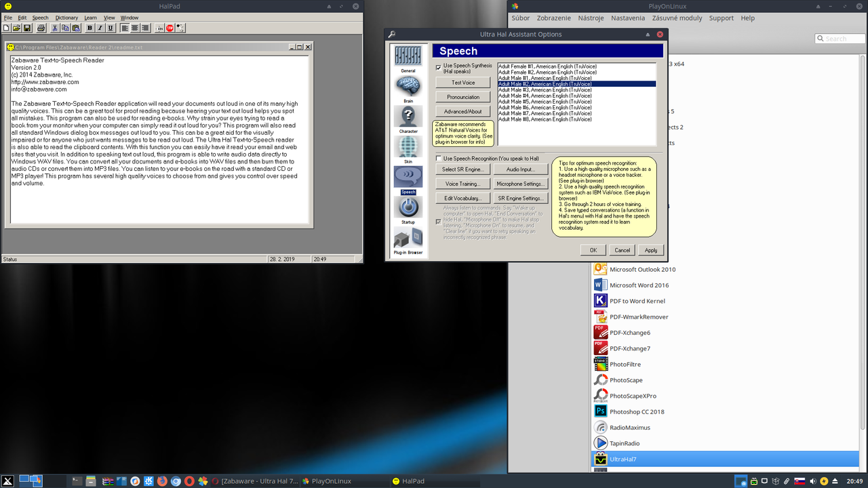
Task: Click the red Stop speaking icon in HalPad
Action: [x=170, y=28]
